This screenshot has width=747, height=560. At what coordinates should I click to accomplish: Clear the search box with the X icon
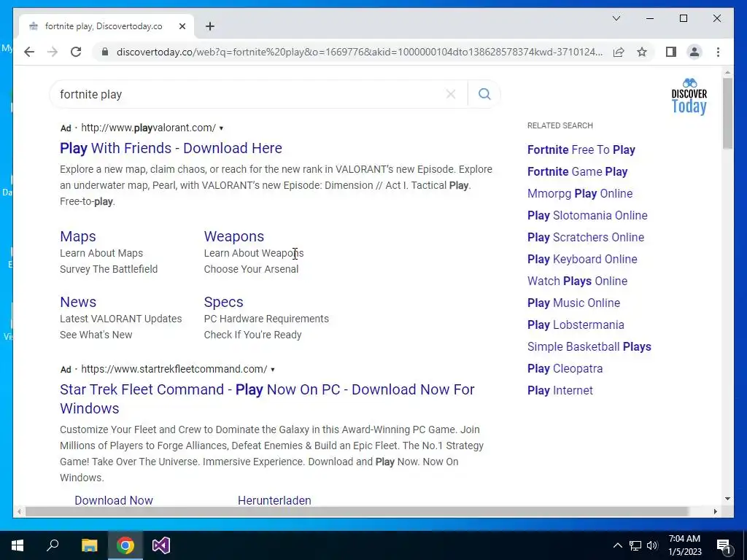[451, 94]
